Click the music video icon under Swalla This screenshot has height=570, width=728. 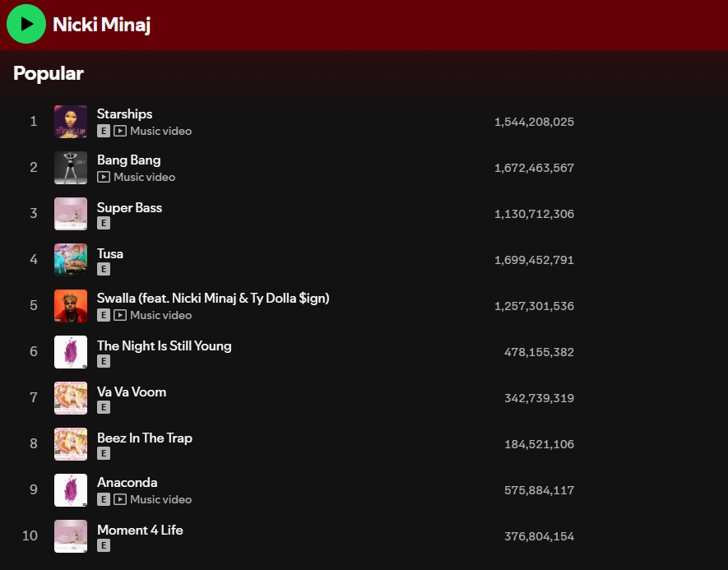(120, 315)
